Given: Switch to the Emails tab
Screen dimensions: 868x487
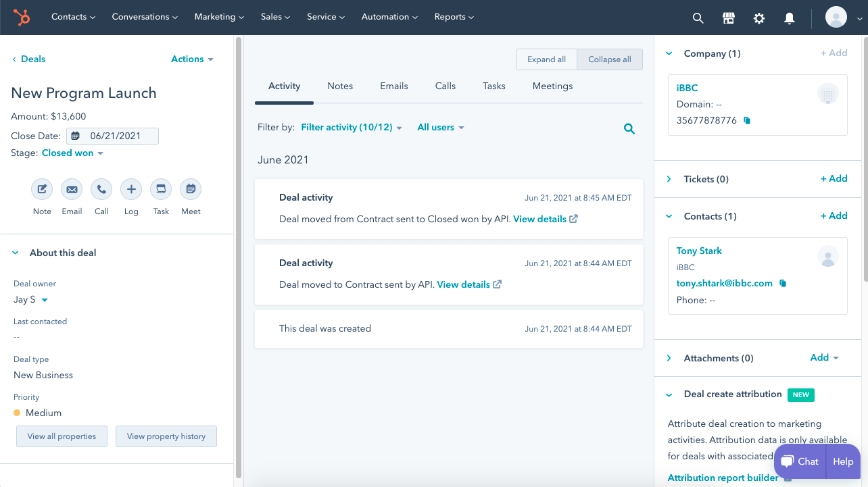Looking at the screenshot, I should [x=394, y=86].
